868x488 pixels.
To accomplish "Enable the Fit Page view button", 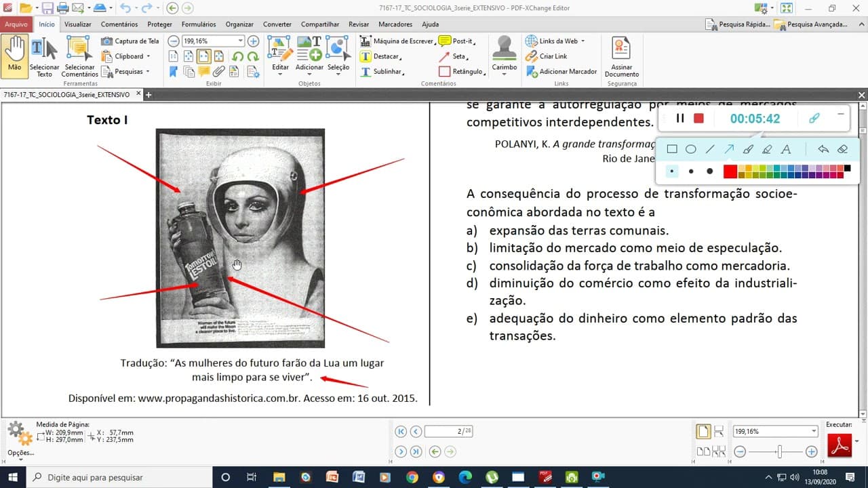I will pos(189,56).
